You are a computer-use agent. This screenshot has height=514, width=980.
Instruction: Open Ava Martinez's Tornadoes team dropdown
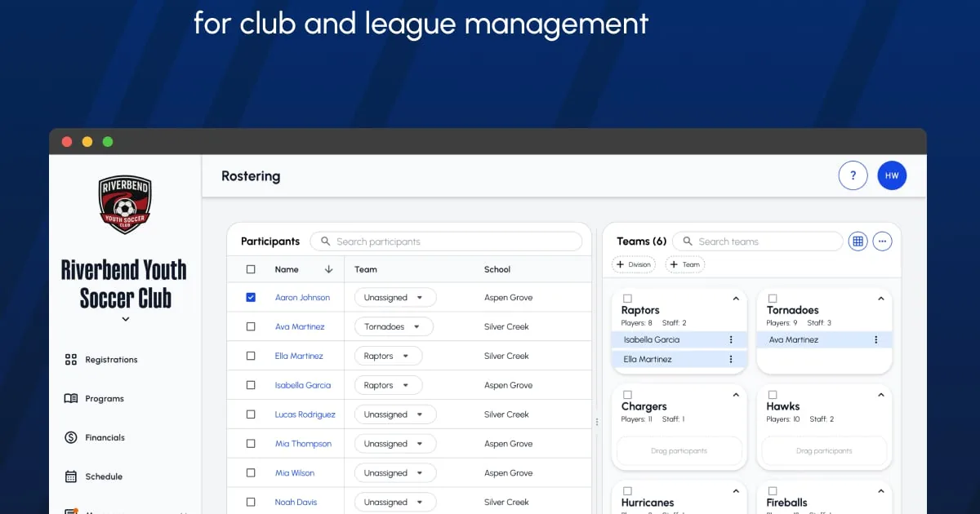point(394,327)
